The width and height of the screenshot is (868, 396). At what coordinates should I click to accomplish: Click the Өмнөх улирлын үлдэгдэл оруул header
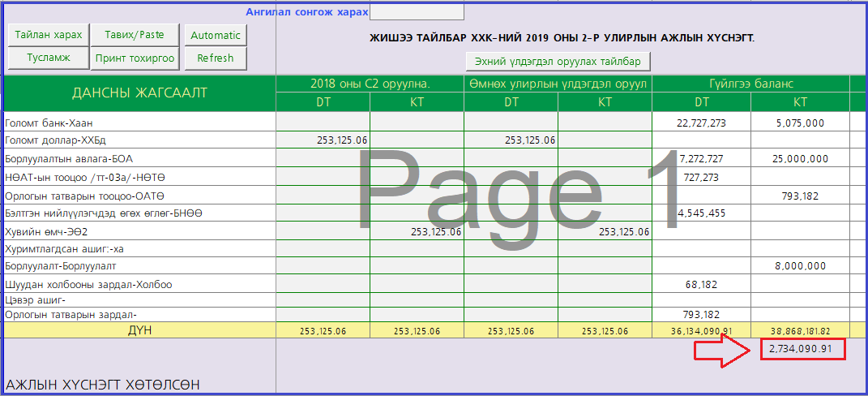[x=558, y=84]
